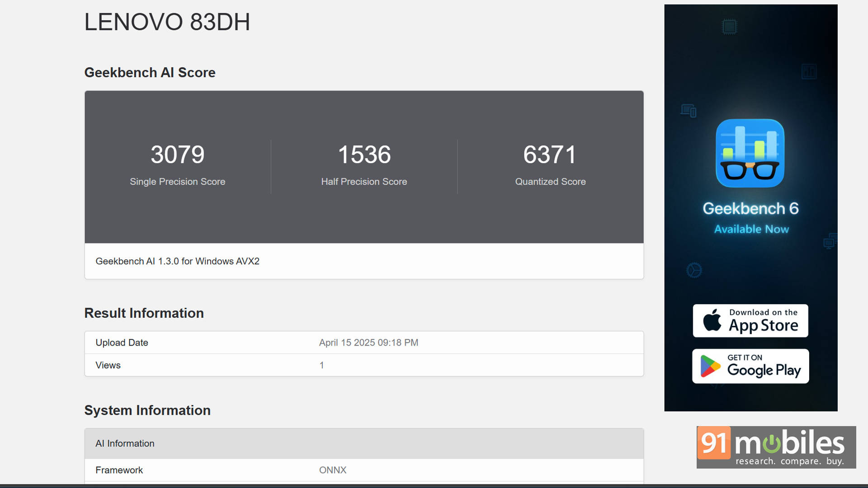This screenshot has width=868, height=488.
Task: Select the 3079 single precision value
Action: 177,155
